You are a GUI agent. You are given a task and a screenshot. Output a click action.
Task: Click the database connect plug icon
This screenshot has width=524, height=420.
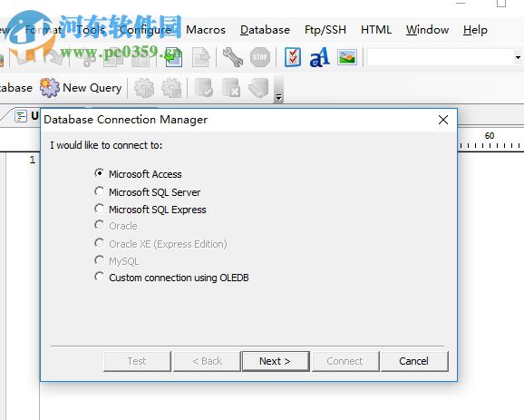(258, 88)
